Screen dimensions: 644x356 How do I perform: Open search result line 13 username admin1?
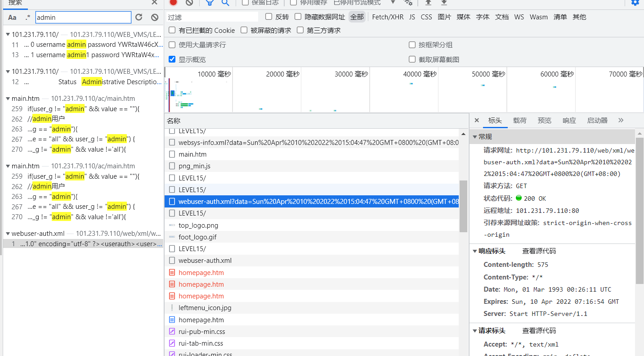(x=83, y=55)
